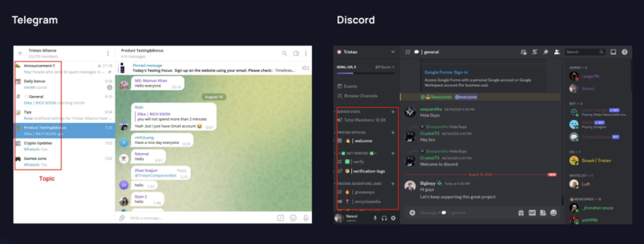Image resolution: width=644 pixels, height=244 pixels.
Task: Open the Announcement !! topic
Action: (x=64, y=68)
